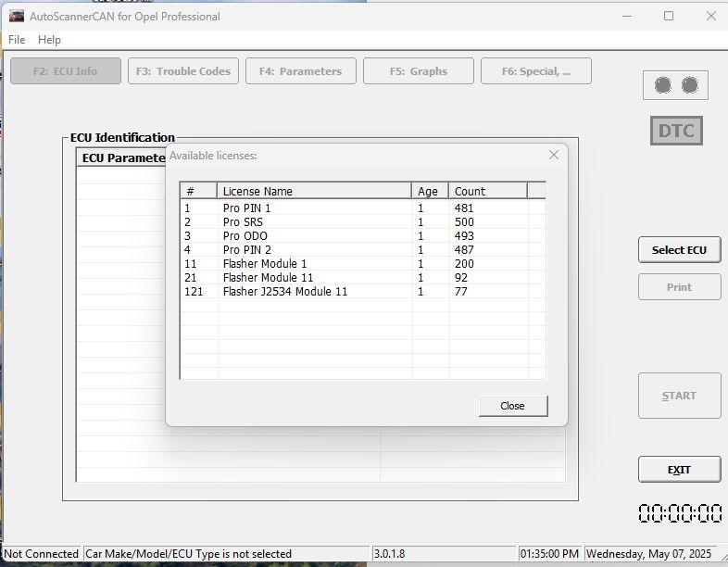
Task: Dismiss license dialog with X icon
Action: coord(554,155)
